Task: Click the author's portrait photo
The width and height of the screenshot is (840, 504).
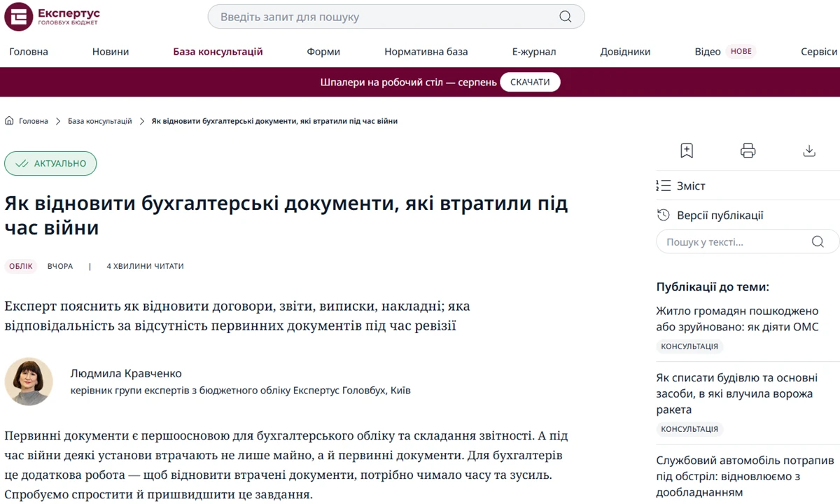Action: click(29, 381)
